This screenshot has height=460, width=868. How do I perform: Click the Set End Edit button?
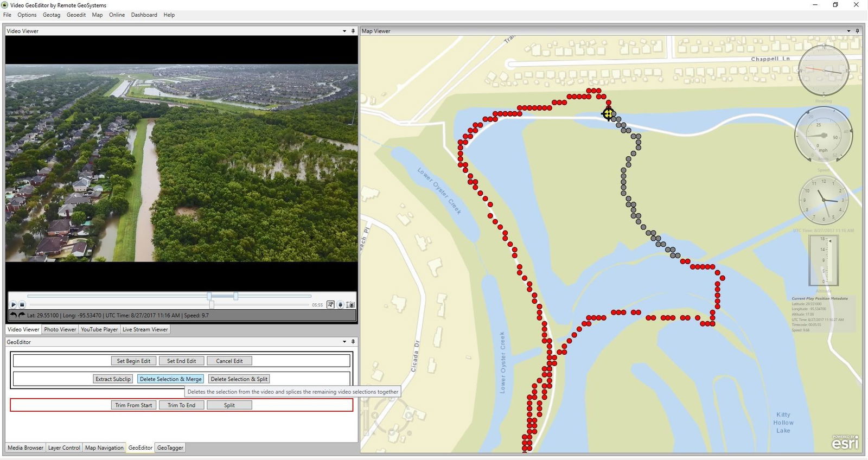(x=181, y=361)
